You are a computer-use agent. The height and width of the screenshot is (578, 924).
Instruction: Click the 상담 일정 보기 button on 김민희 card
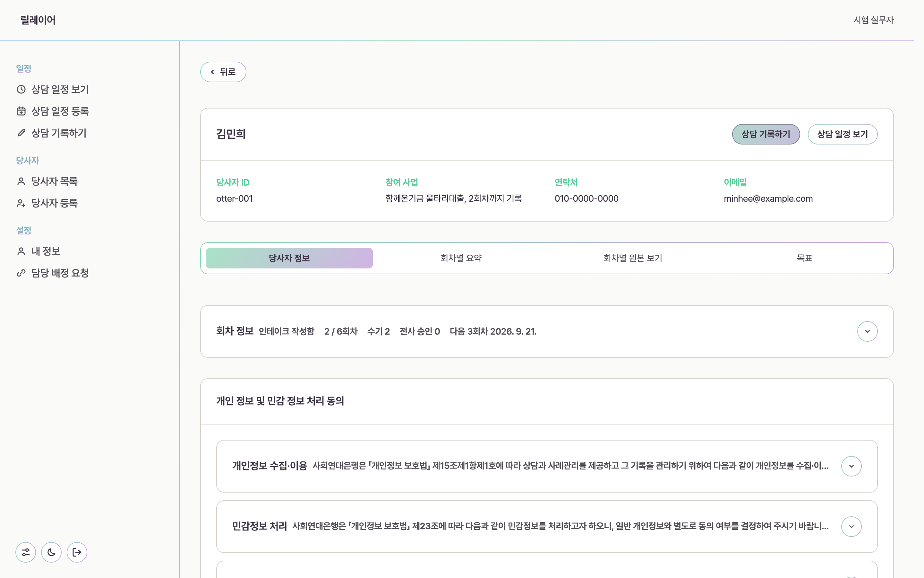(x=842, y=134)
